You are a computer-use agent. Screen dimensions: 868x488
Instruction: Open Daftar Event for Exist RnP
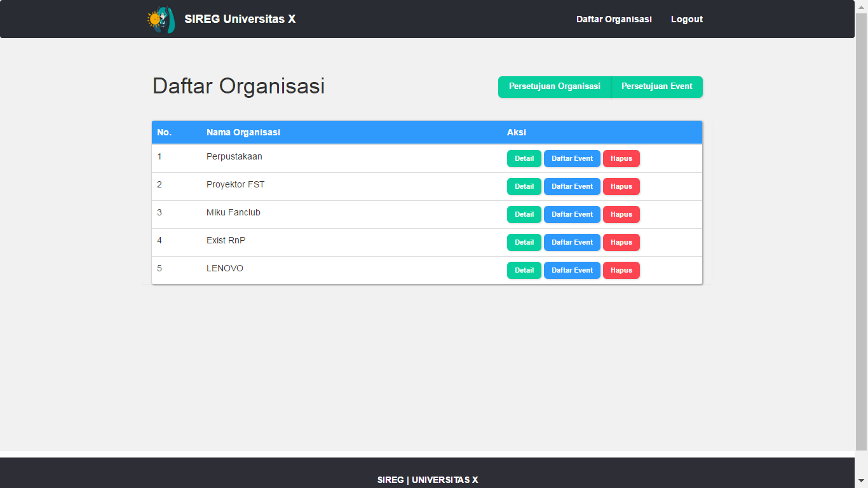572,242
